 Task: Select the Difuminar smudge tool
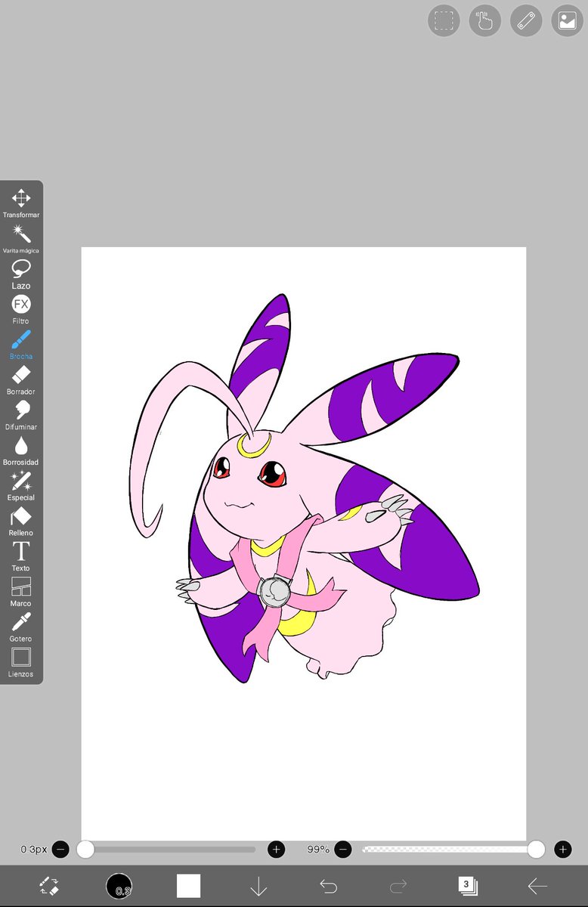coord(21,415)
